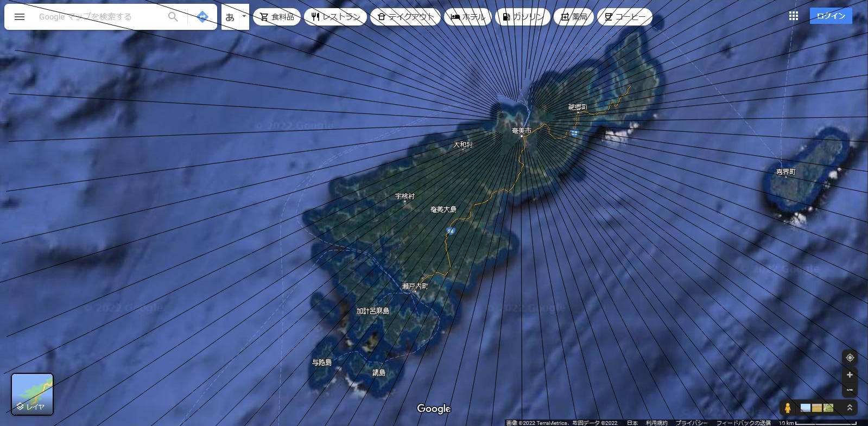Filter map by レストラン (restaurants)
868x426 pixels.
pyautogui.click(x=335, y=17)
